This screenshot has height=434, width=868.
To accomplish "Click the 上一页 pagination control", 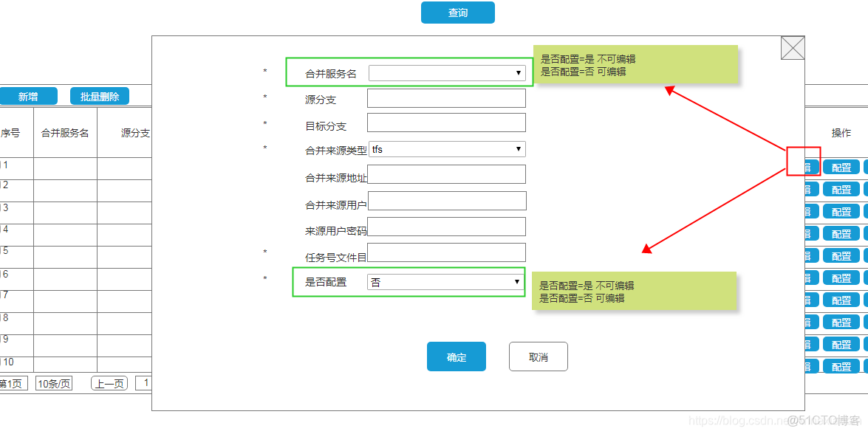I will click(x=108, y=383).
